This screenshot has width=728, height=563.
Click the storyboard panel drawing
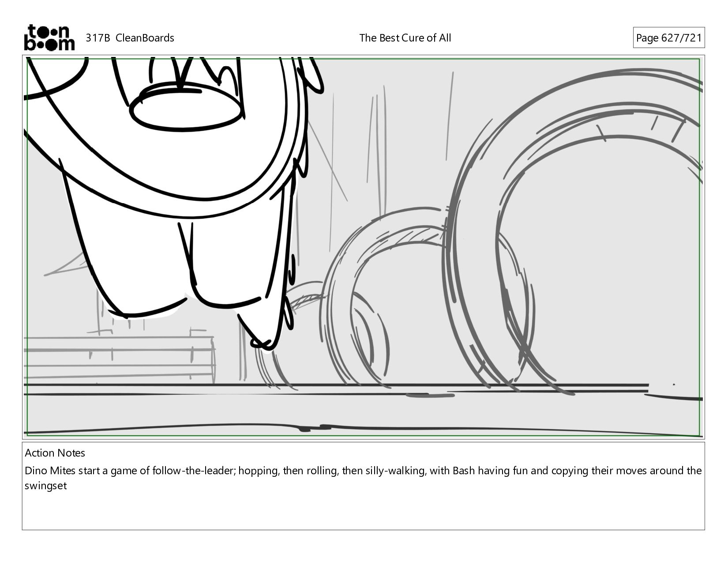click(364, 247)
